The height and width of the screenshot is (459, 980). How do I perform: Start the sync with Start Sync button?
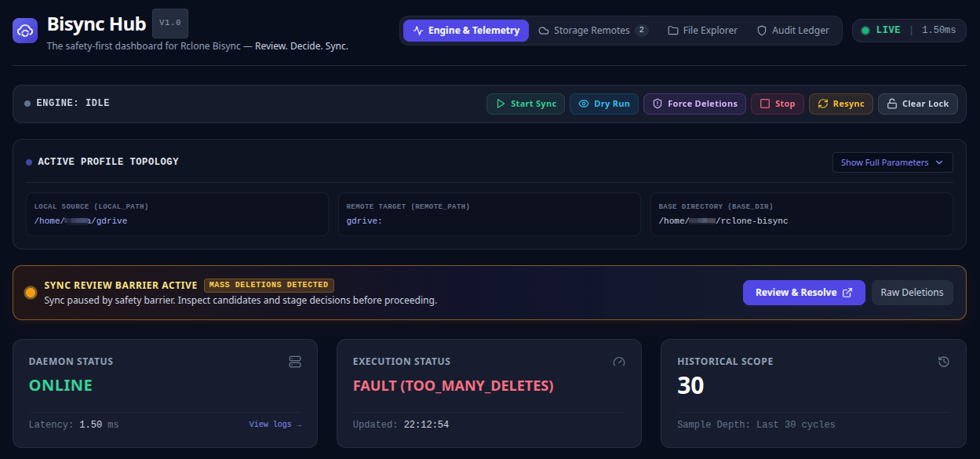[x=526, y=104]
